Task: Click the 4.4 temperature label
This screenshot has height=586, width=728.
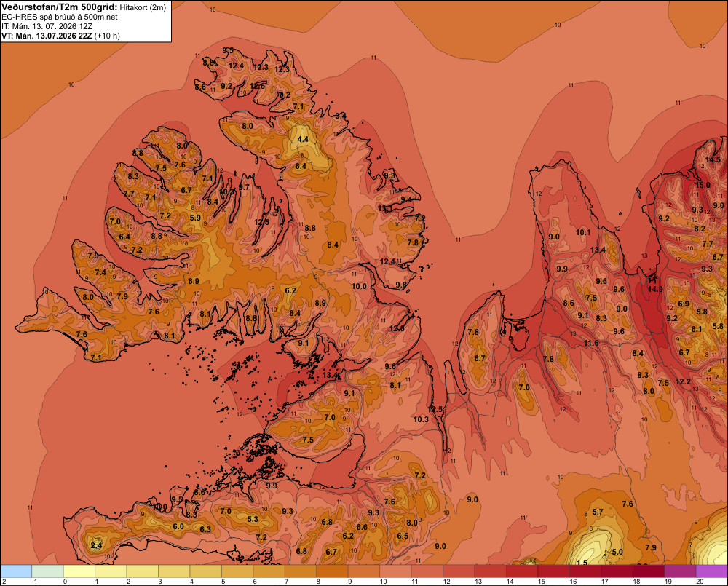Action: 303,139
